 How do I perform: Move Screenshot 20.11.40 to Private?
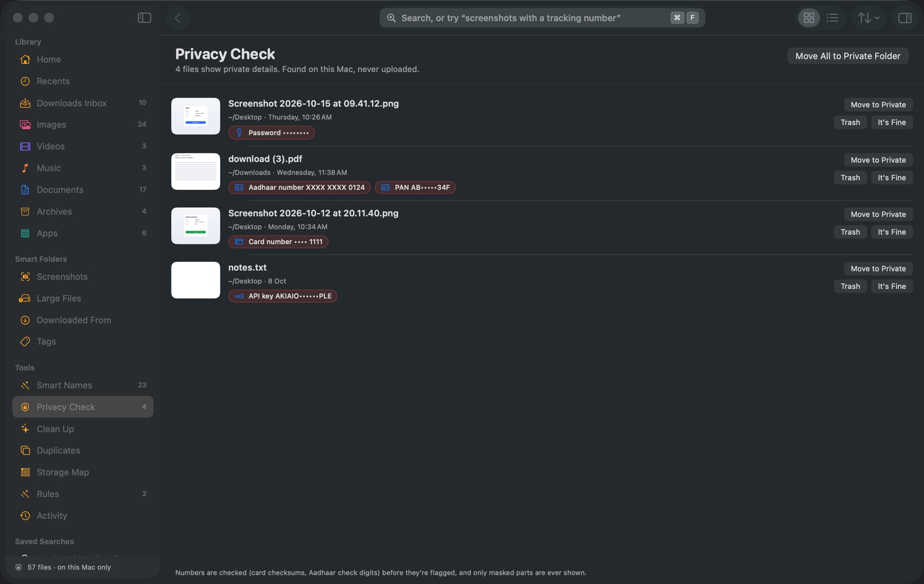pos(878,215)
